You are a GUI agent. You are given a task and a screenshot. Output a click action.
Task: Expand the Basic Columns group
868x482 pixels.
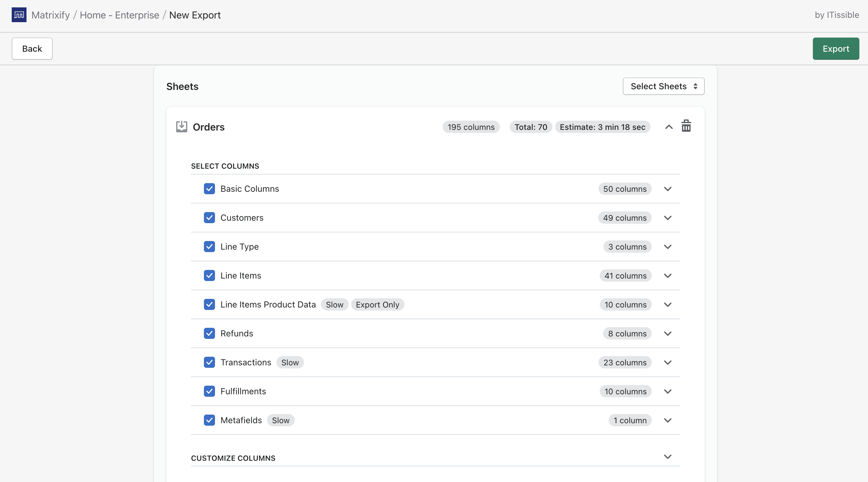coord(667,189)
